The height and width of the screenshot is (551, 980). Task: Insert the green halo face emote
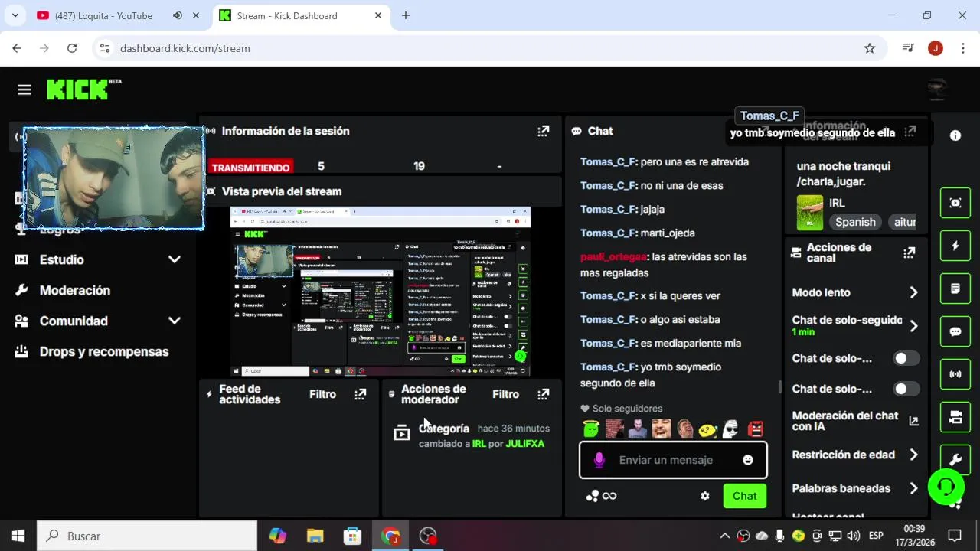(x=590, y=429)
